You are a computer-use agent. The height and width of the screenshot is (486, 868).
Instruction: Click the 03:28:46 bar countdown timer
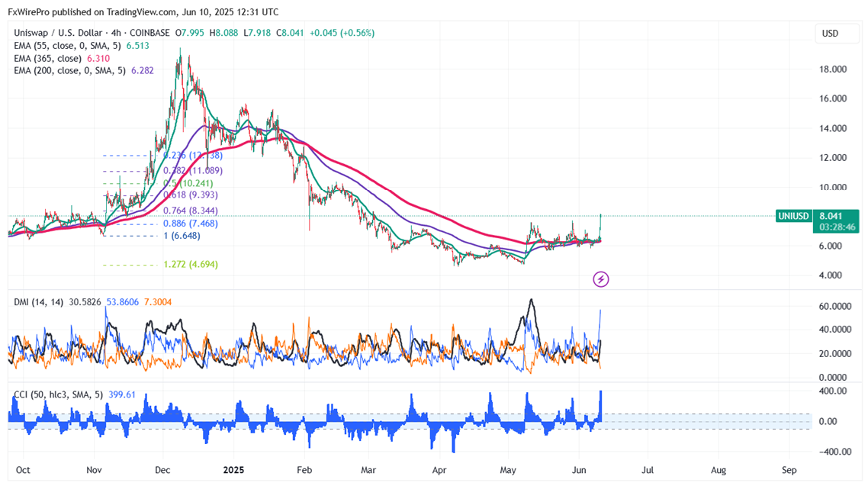pyautogui.click(x=837, y=227)
